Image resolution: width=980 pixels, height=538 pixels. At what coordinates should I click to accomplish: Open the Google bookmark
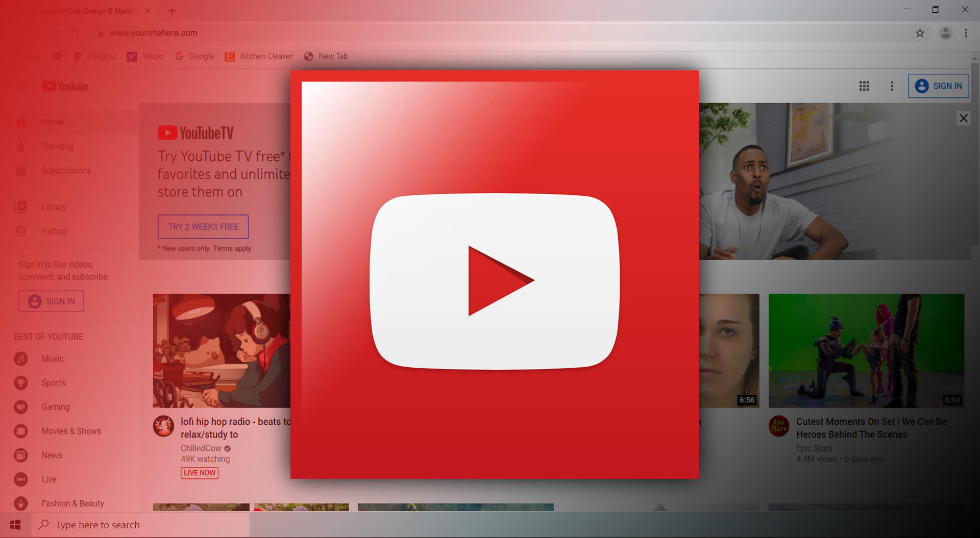click(x=194, y=56)
